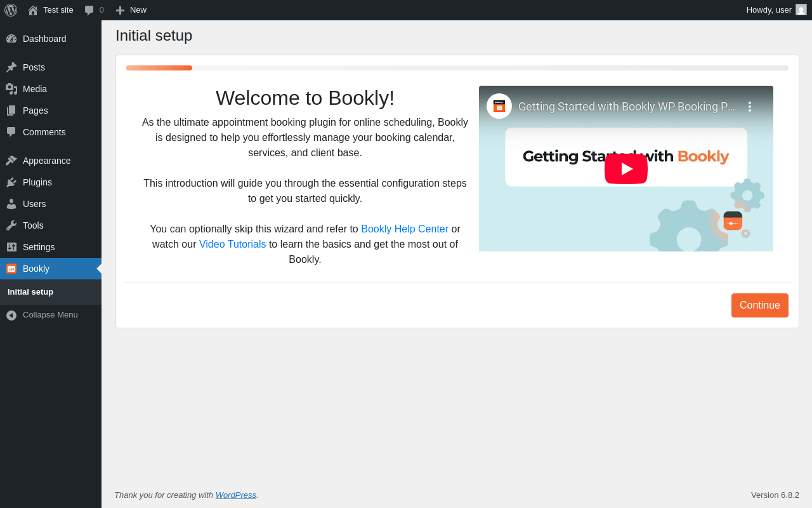The width and height of the screenshot is (812, 508).
Task: Click the Comments sidebar icon
Action: (11, 132)
